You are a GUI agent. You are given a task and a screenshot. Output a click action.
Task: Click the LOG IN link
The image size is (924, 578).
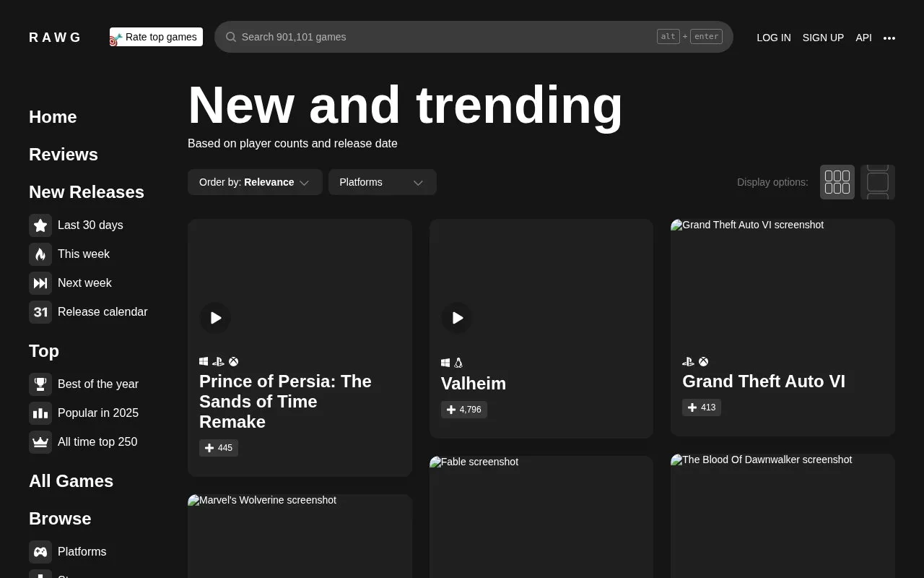coord(774,38)
